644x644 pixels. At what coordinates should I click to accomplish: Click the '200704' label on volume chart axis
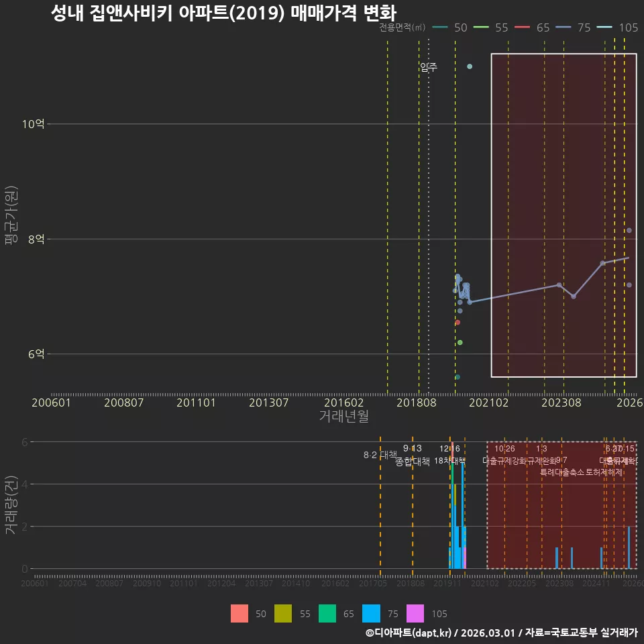72,583
